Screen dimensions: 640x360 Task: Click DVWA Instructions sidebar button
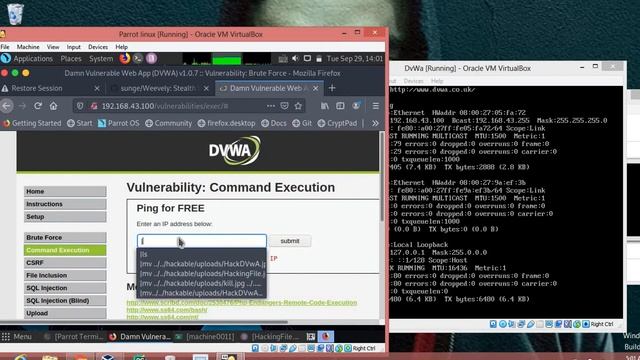pyautogui.click(x=65, y=204)
